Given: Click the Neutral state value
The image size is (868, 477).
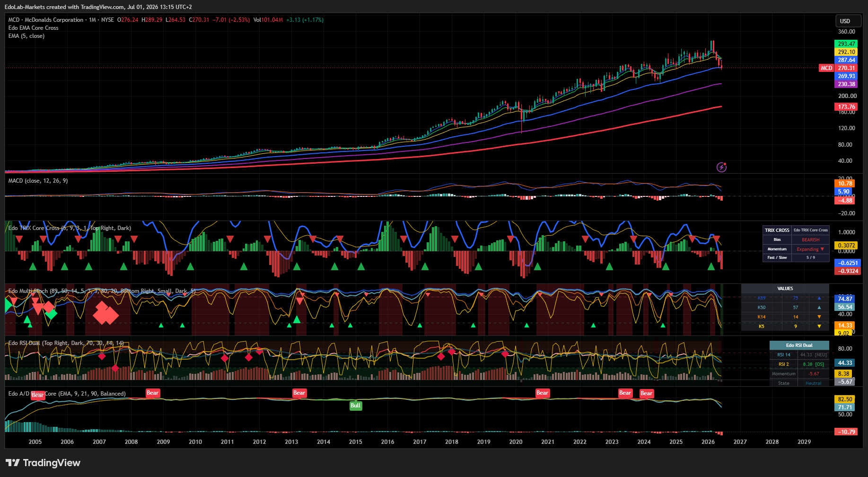Looking at the screenshot, I should pos(814,383).
